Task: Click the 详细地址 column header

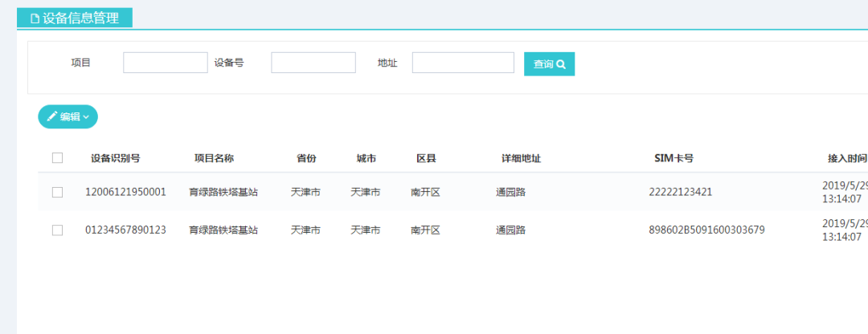Action: [521, 158]
